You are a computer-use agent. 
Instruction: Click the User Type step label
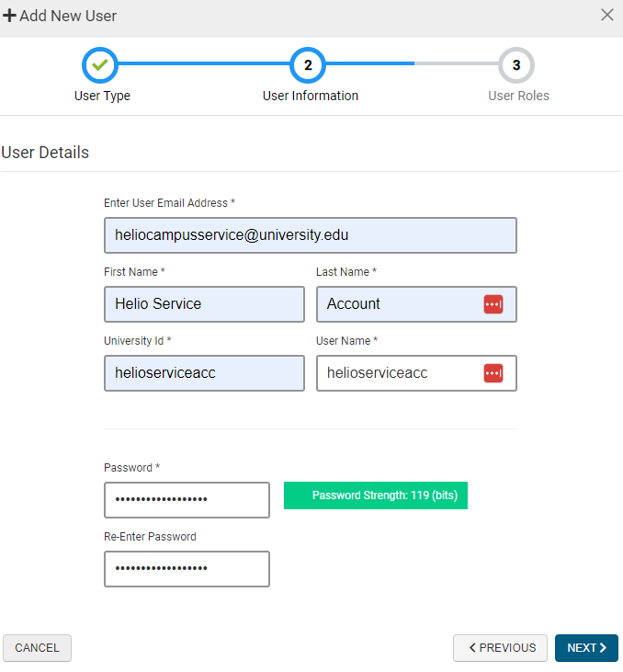point(102,96)
